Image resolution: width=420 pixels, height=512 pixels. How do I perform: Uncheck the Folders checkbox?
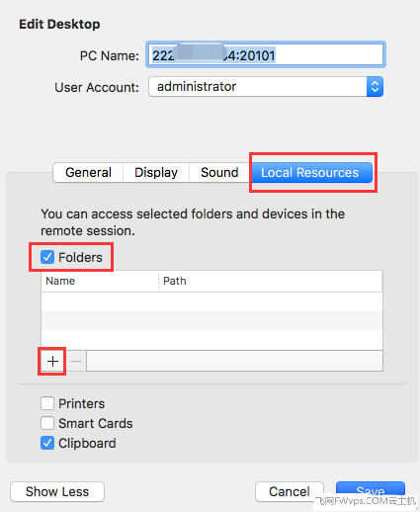tap(47, 257)
